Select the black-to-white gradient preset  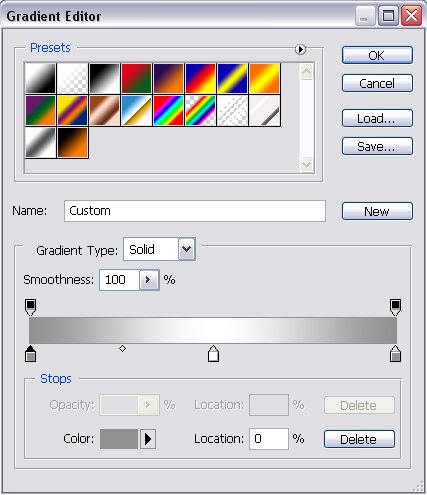(104, 78)
